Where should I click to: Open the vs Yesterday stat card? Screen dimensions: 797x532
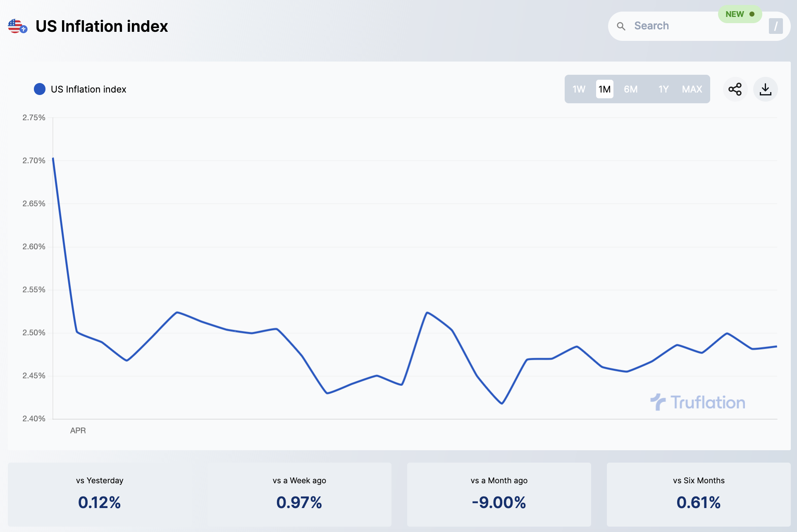point(100,494)
